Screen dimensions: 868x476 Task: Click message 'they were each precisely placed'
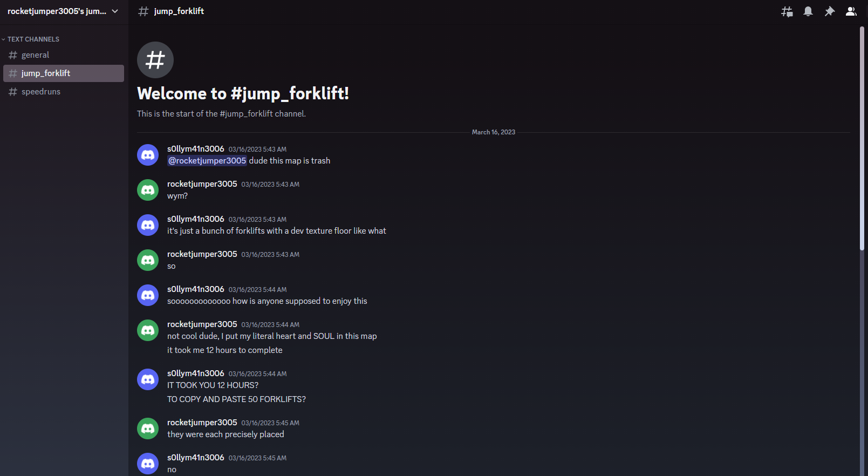tap(225, 434)
